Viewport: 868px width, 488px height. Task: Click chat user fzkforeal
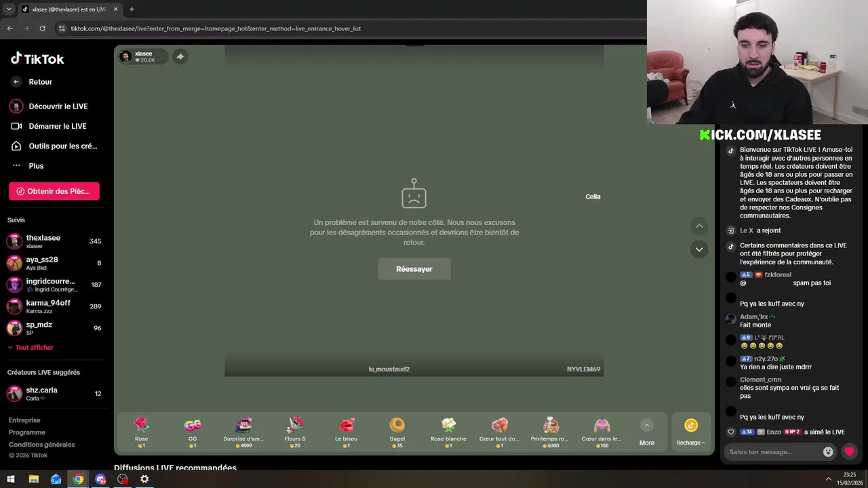click(778, 275)
